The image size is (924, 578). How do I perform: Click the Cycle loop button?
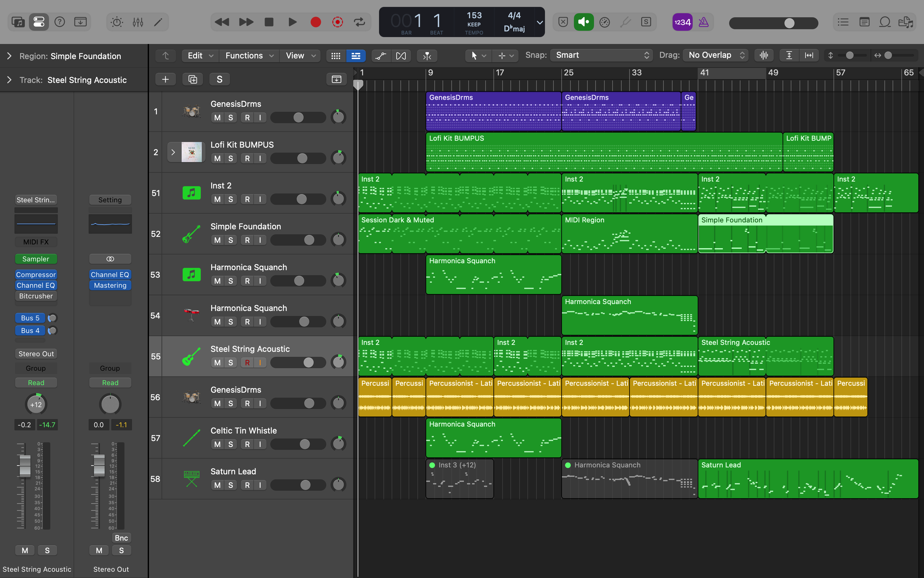359,22
